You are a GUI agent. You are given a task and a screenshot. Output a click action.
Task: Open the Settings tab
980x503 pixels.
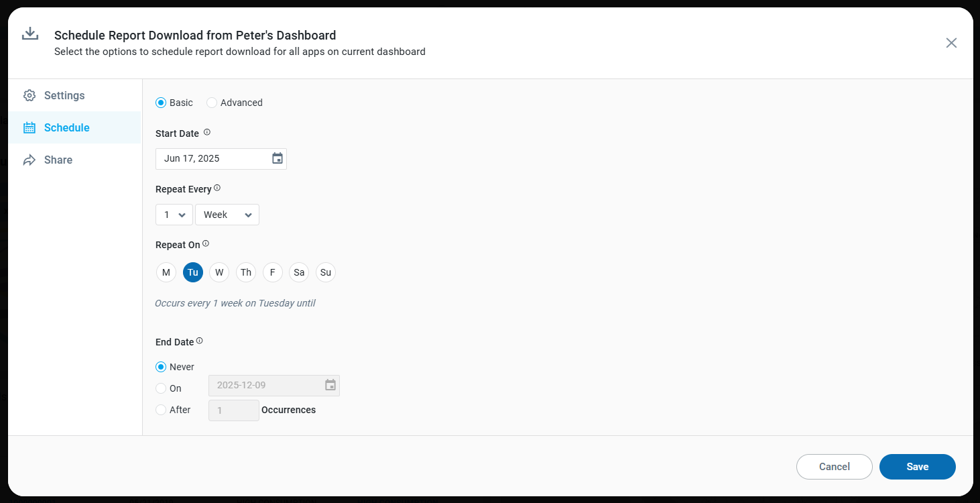click(64, 95)
